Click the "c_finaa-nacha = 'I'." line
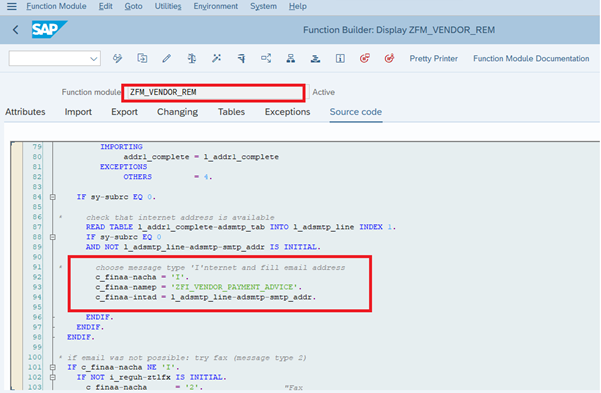 [x=142, y=277]
